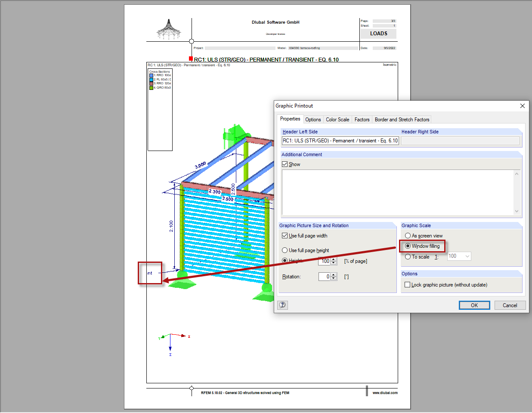Viewport: 532px width, 413px height.
Task: Decrease the Rotation angle spinner
Action: pos(334,278)
